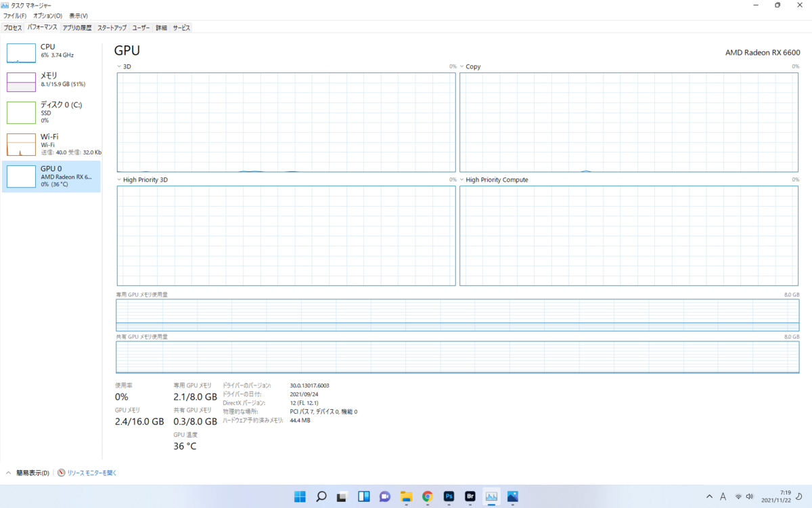The image size is (812, 508).
Task: Click the Task Manager title bar icon
Action: [6, 5]
